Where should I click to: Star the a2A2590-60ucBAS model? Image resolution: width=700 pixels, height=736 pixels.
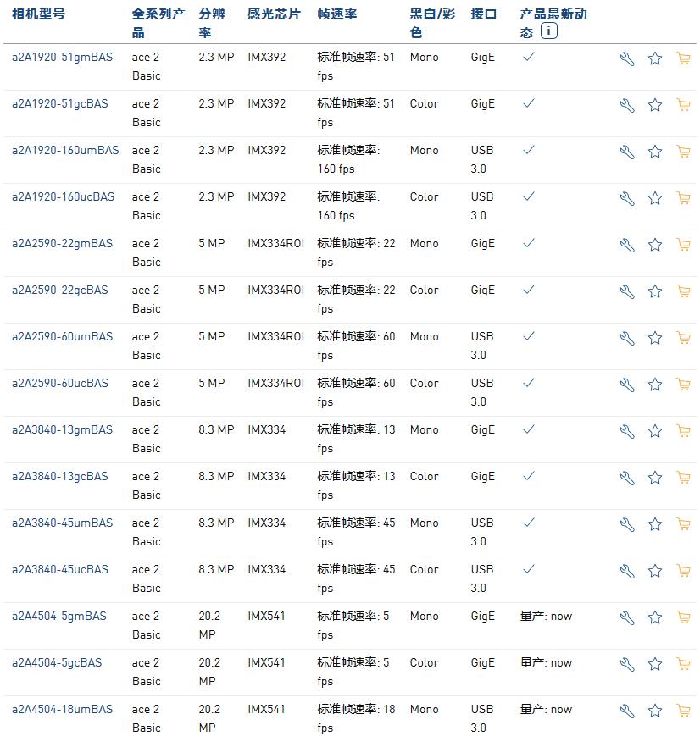[x=655, y=385]
